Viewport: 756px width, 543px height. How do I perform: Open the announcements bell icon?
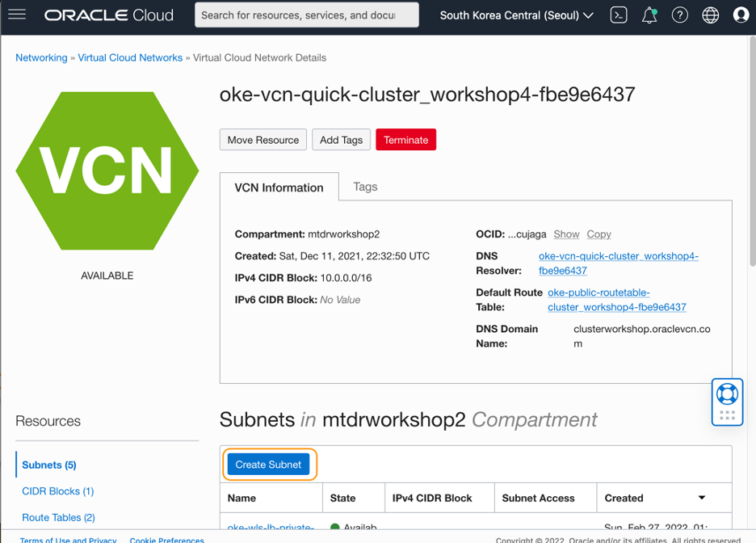[649, 15]
